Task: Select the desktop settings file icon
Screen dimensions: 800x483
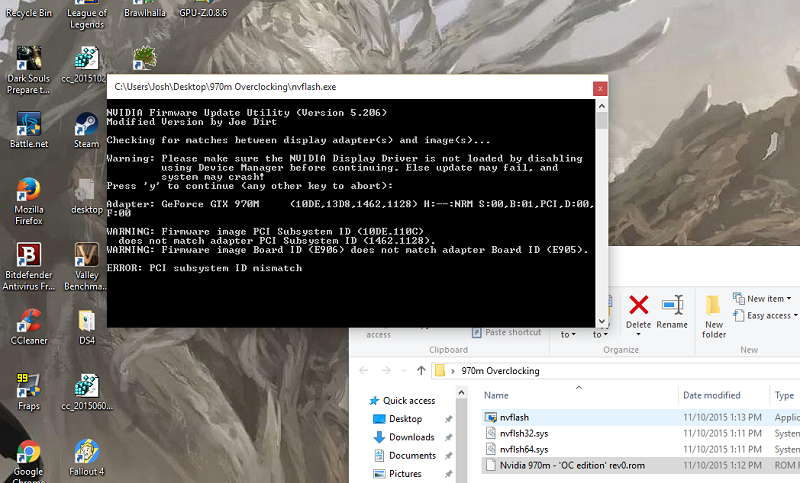Action: [x=86, y=196]
